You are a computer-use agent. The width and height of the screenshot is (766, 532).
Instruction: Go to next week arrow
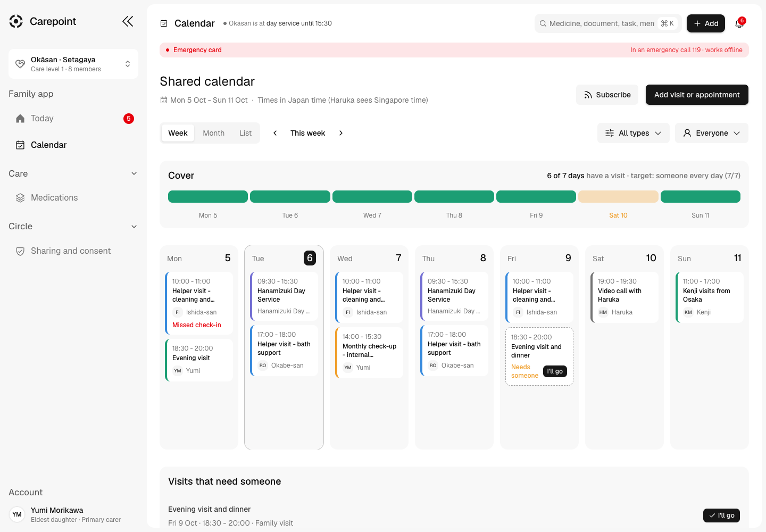(341, 133)
